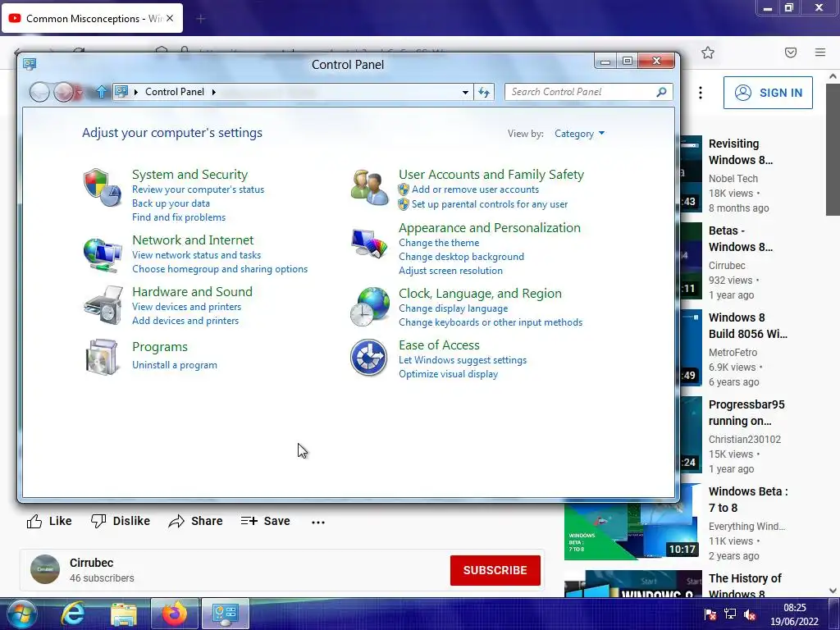Click the Control Panel forward arrow button

[x=63, y=92]
